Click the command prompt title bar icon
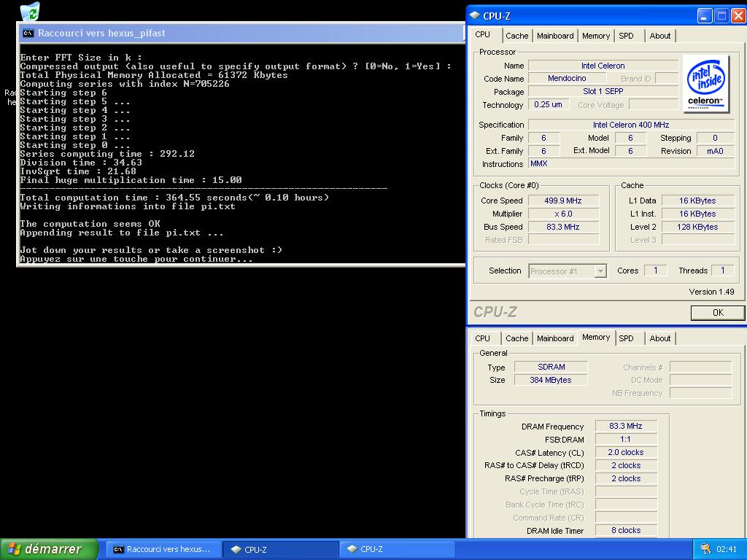Viewport: 747px width, 560px height. click(x=28, y=34)
